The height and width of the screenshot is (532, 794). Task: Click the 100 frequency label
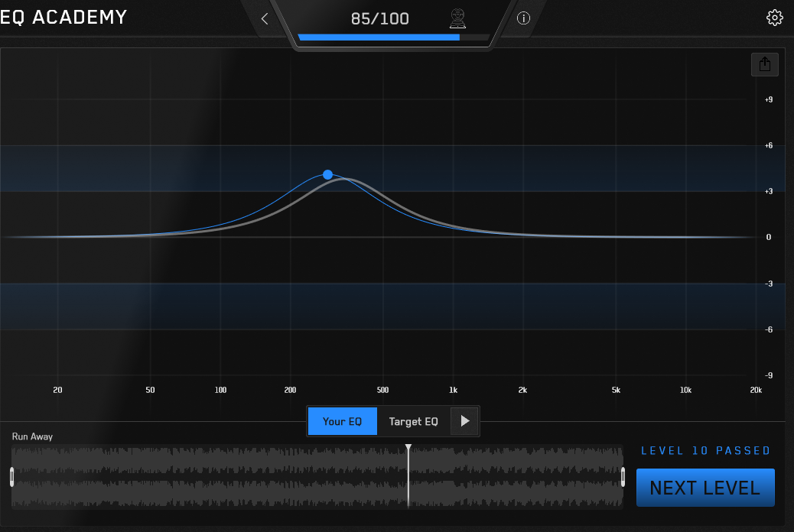(x=220, y=390)
